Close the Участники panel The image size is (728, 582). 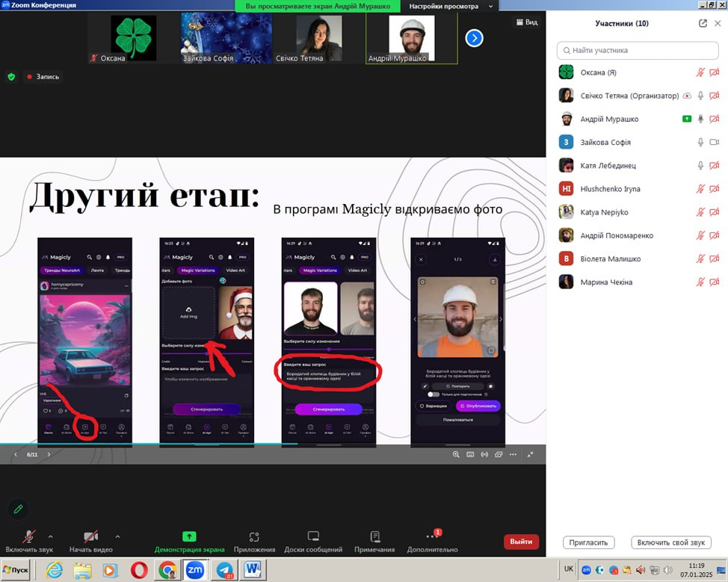pos(718,23)
